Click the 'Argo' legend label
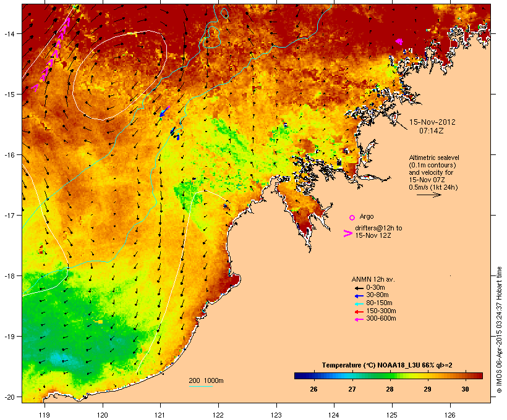The width and height of the screenshot is (507, 420). pos(367,216)
